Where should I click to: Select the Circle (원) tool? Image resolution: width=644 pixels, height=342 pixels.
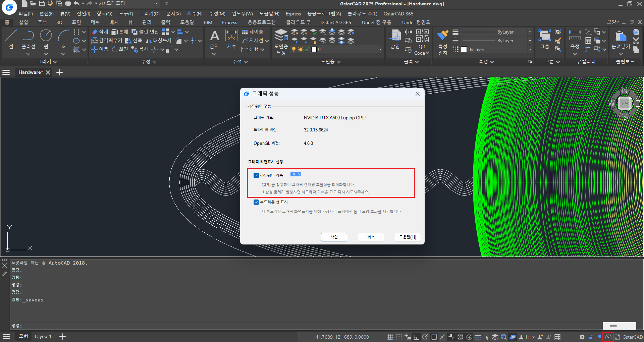(x=46, y=39)
